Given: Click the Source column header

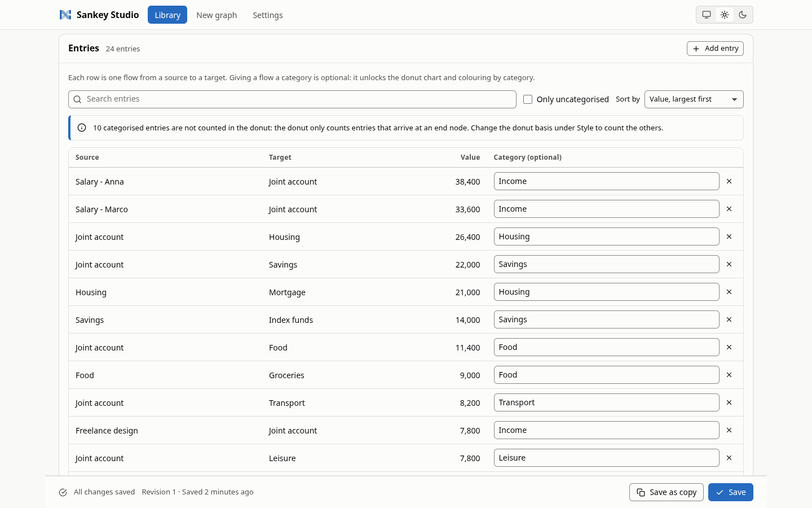Looking at the screenshot, I should pyautogui.click(x=87, y=157).
